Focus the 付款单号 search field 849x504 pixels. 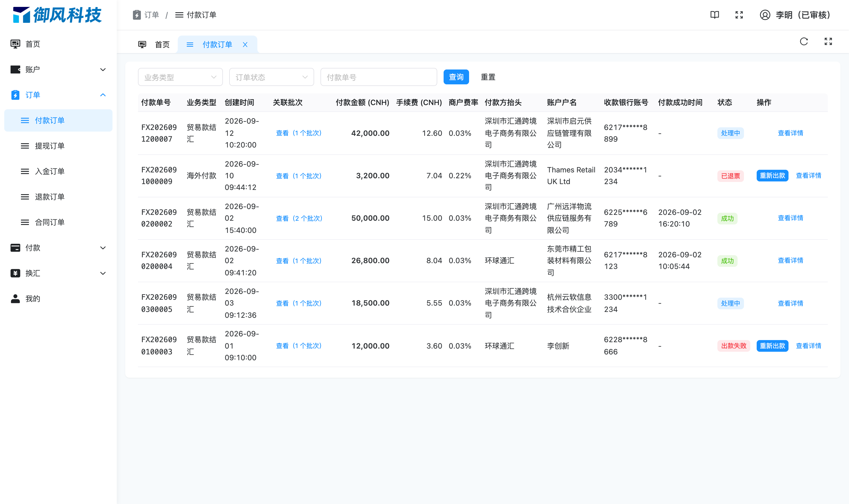pyautogui.click(x=379, y=77)
